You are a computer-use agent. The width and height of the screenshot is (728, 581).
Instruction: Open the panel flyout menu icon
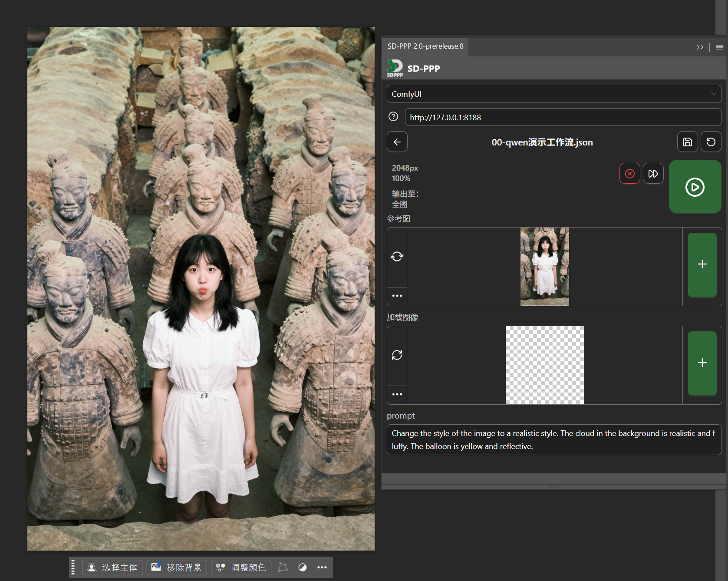[719, 47]
